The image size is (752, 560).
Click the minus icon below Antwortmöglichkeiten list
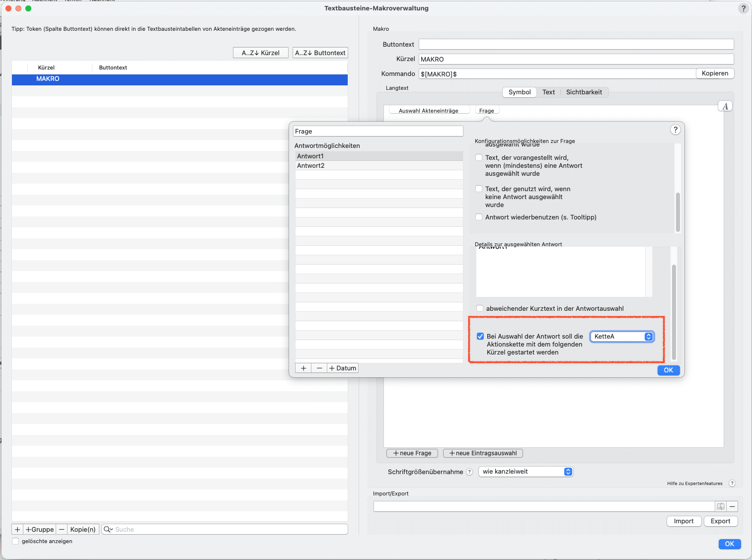point(319,368)
